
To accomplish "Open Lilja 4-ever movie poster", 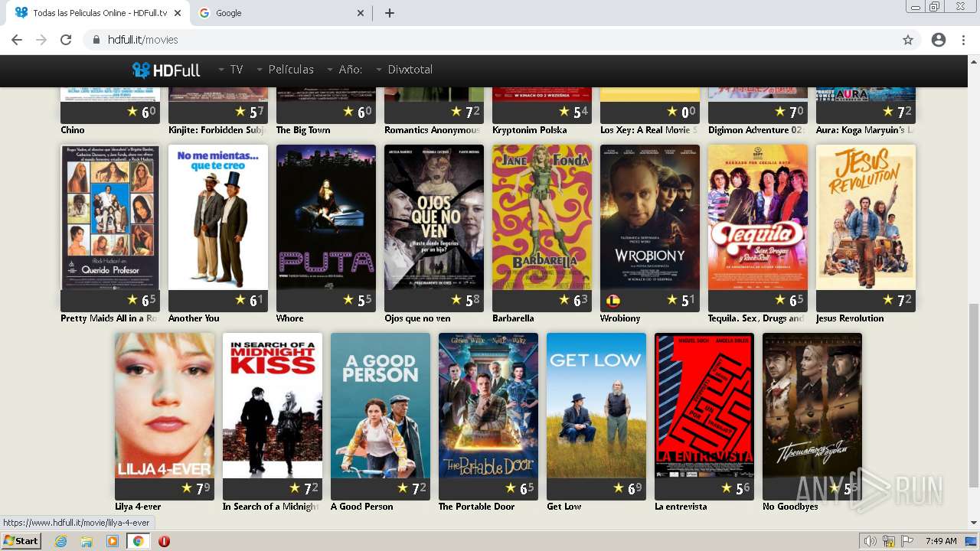I will click(x=165, y=406).
